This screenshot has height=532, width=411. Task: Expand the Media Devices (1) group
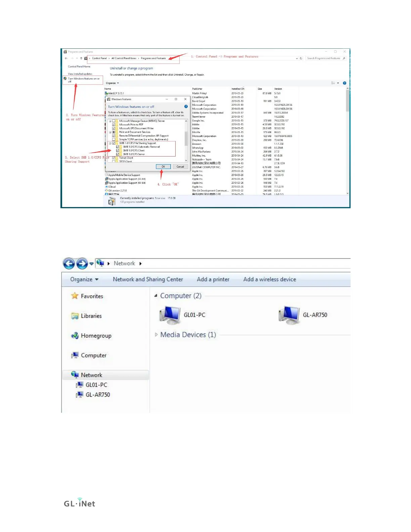(x=156, y=335)
